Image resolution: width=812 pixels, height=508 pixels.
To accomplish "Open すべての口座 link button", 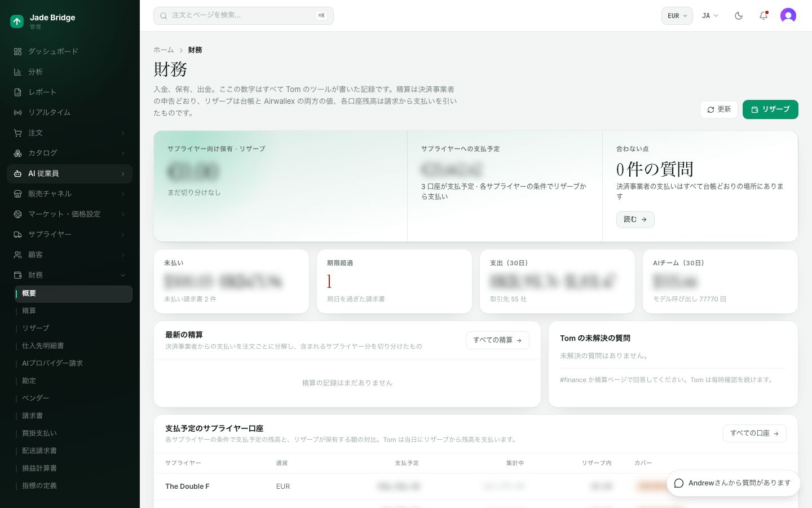I will (754, 433).
